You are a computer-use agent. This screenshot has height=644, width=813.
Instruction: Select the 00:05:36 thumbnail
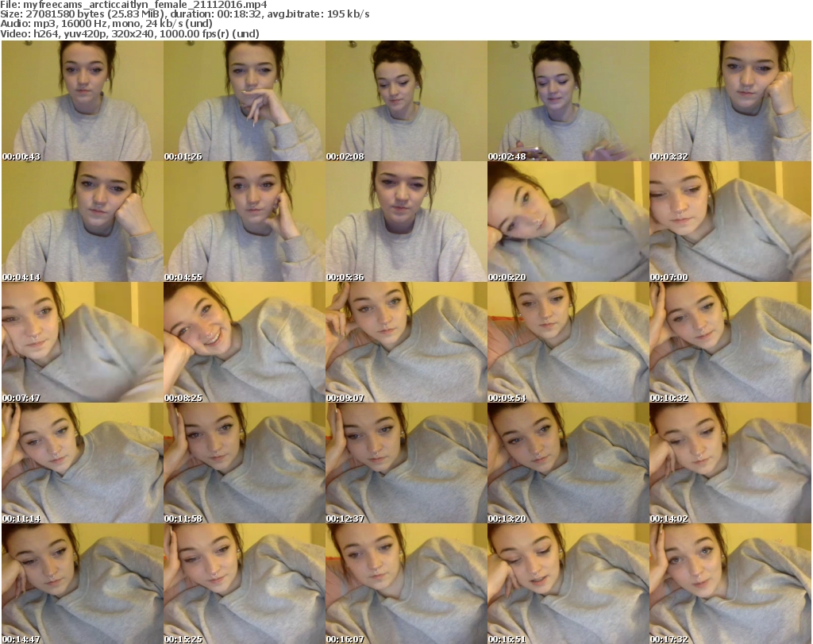click(x=406, y=222)
